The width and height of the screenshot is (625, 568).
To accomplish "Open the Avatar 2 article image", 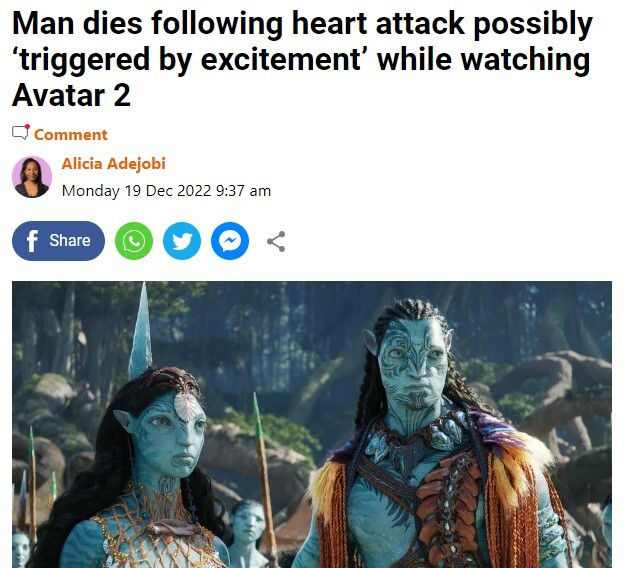I will point(312,425).
